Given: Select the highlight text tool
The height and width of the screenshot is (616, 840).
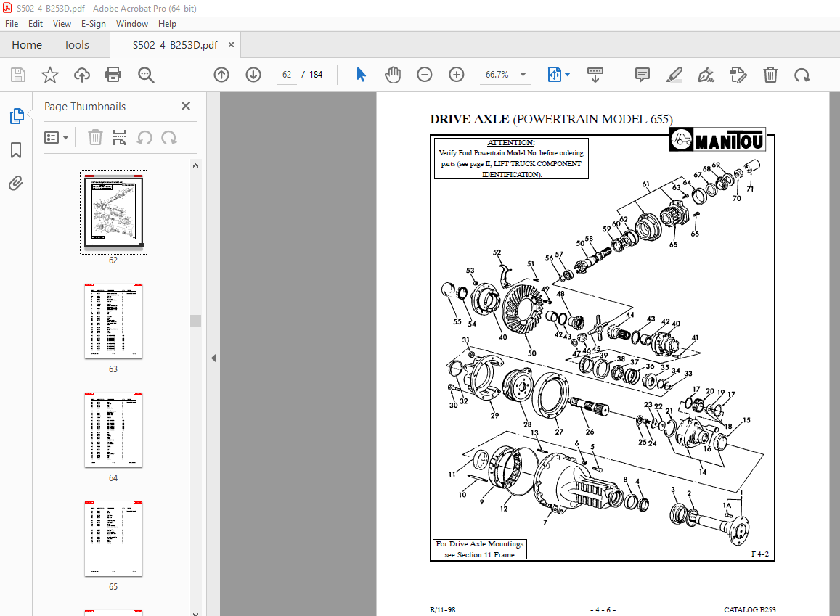Looking at the screenshot, I should (x=674, y=75).
